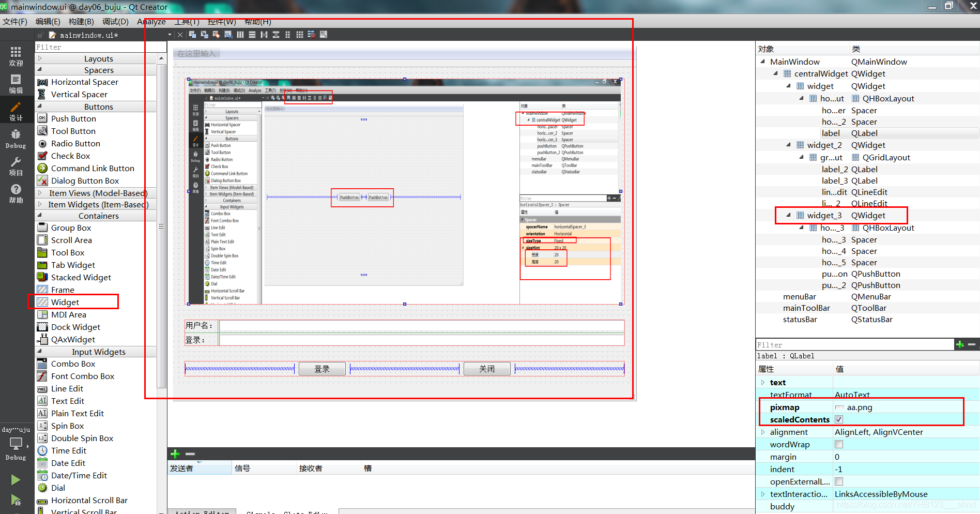The height and width of the screenshot is (514, 980).
Task: Collapse the centralWidget tree node
Action: [x=775, y=73]
